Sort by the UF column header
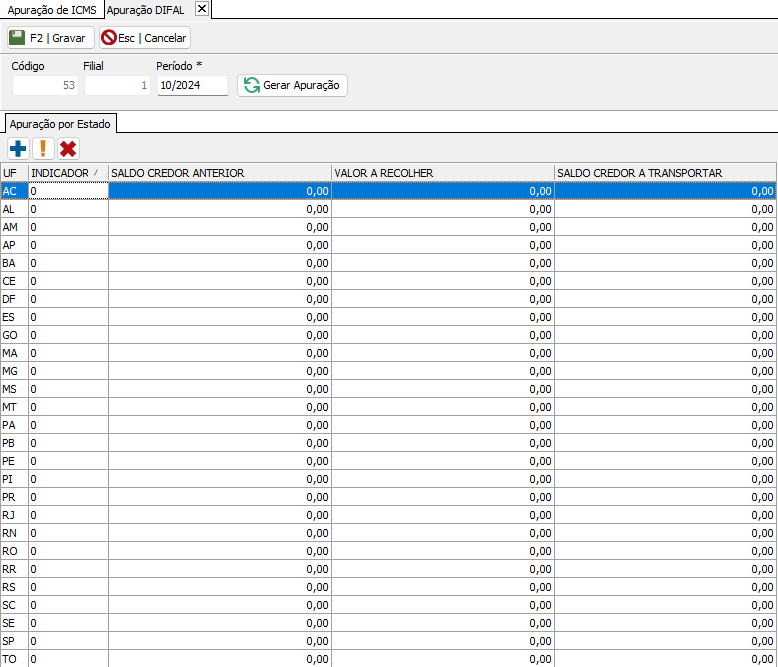778x667 pixels. click(13, 173)
